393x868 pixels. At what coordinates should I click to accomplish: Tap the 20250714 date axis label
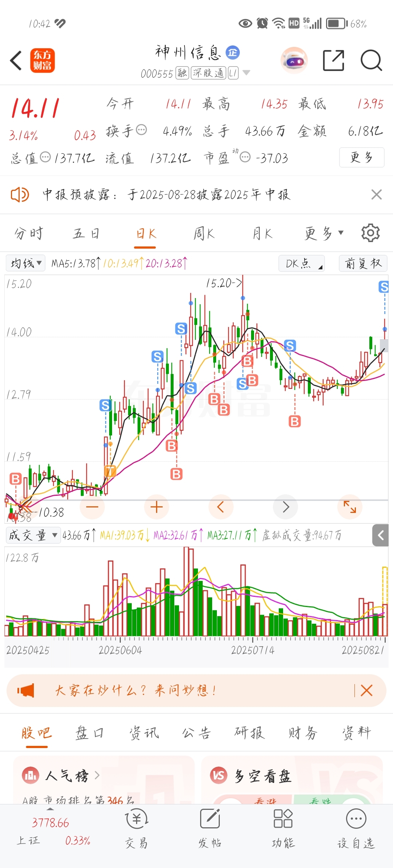253,650
